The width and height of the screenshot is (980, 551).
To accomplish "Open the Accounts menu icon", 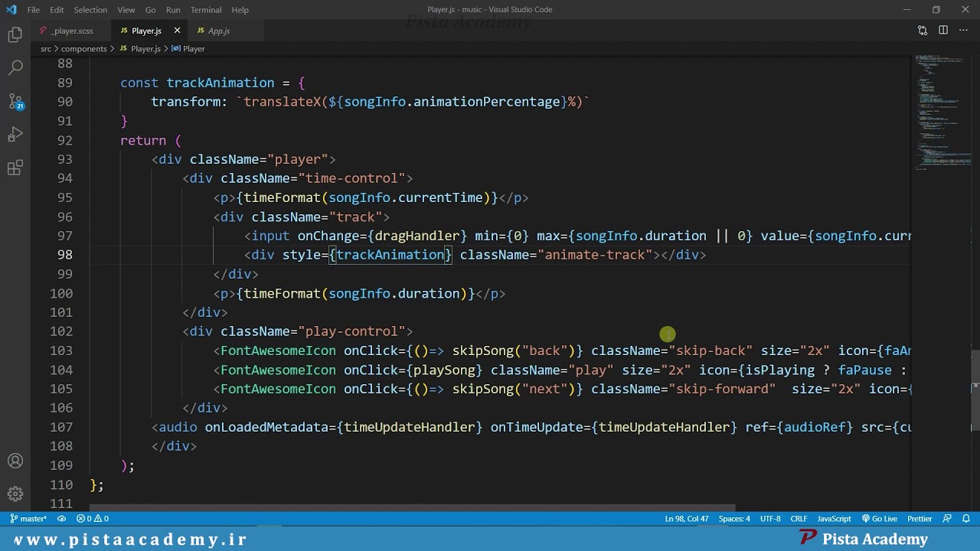I will click(x=15, y=461).
